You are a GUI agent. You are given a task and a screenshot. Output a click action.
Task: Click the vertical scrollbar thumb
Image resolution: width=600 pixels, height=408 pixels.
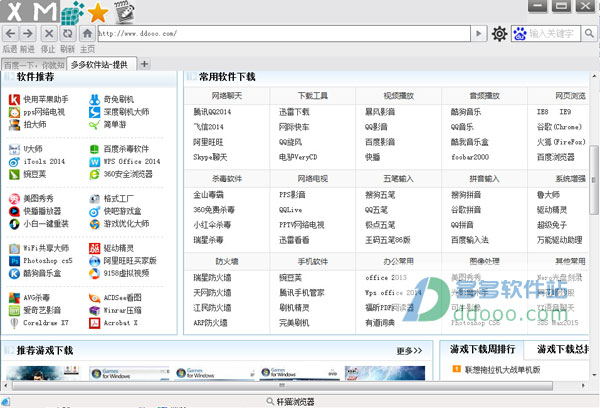(x=593, y=180)
